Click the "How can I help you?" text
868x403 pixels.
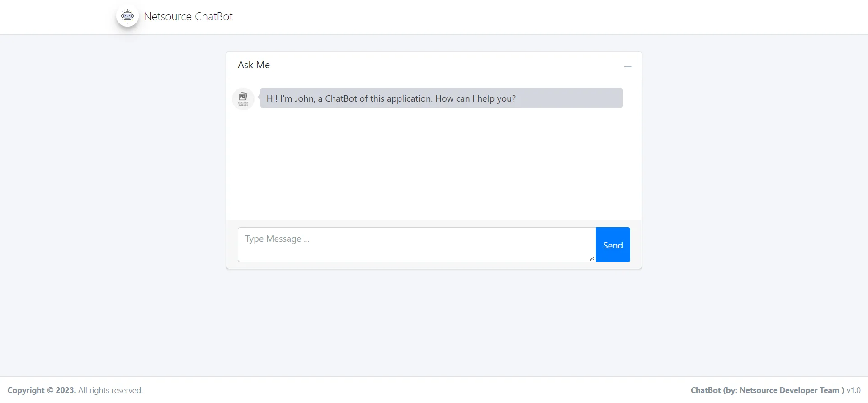pyautogui.click(x=475, y=98)
